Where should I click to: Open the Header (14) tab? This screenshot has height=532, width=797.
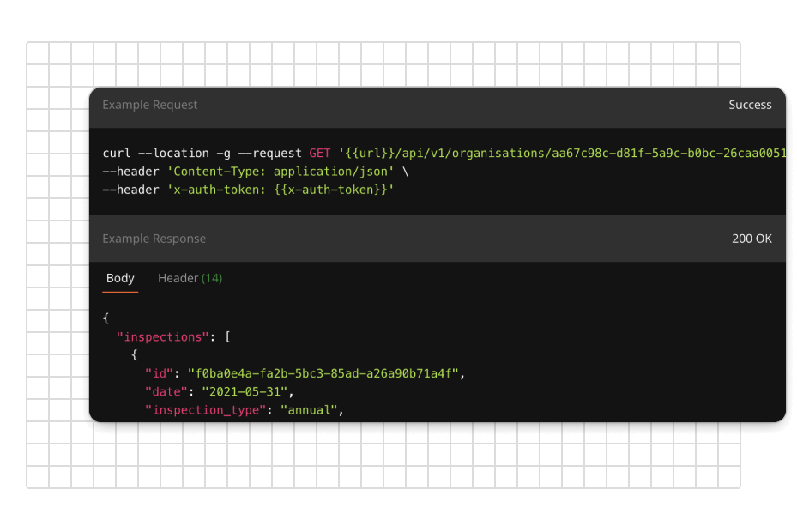(x=190, y=278)
